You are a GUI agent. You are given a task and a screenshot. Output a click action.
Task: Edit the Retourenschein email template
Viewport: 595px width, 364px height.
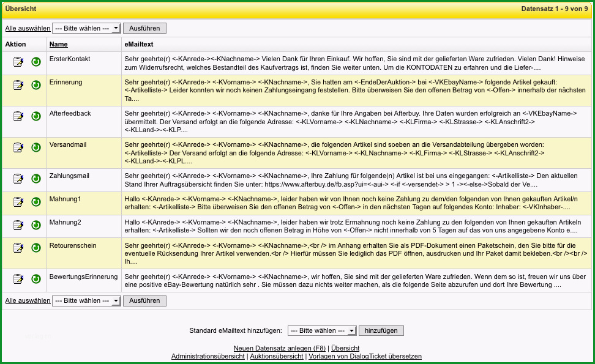(x=18, y=248)
